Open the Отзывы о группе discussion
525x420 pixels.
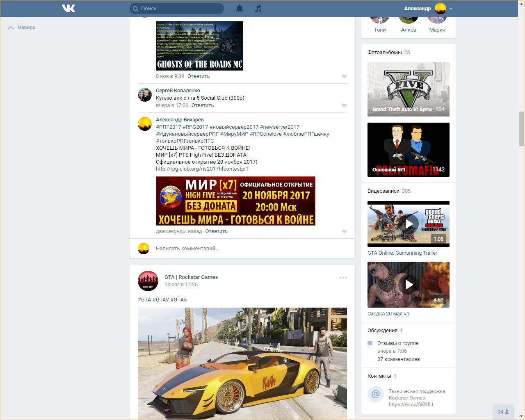(x=397, y=343)
